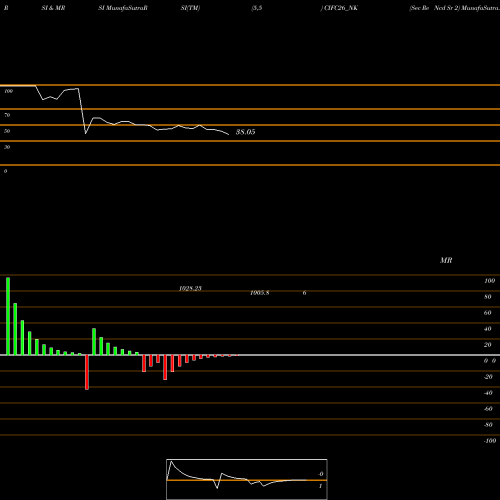The image size is (500, 500).
Task: Click the MR axis label 40
Action: coord(487,329)
